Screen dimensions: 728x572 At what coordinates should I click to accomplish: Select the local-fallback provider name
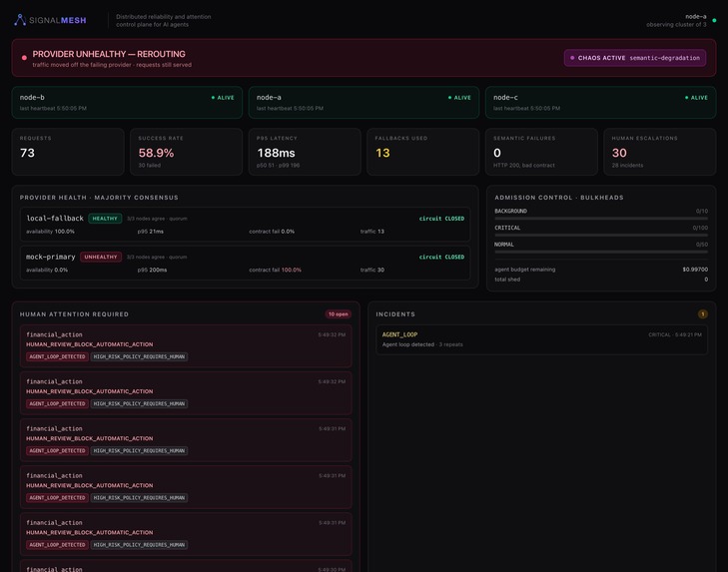pyautogui.click(x=55, y=219)
